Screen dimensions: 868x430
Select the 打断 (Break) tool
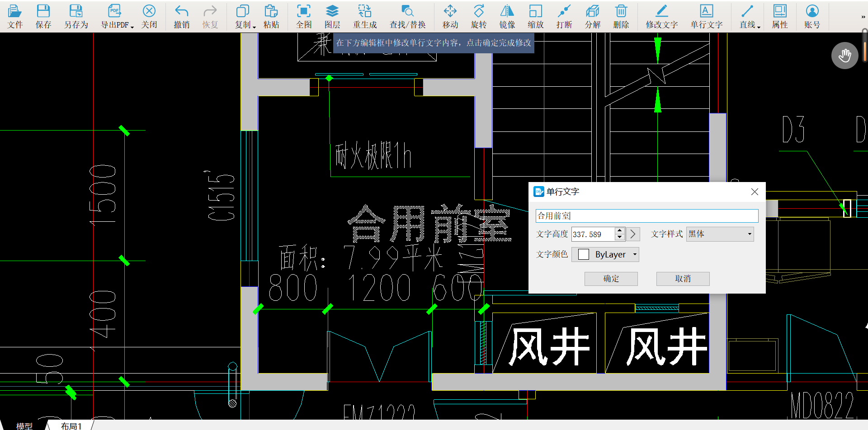[x=564, y=17]
